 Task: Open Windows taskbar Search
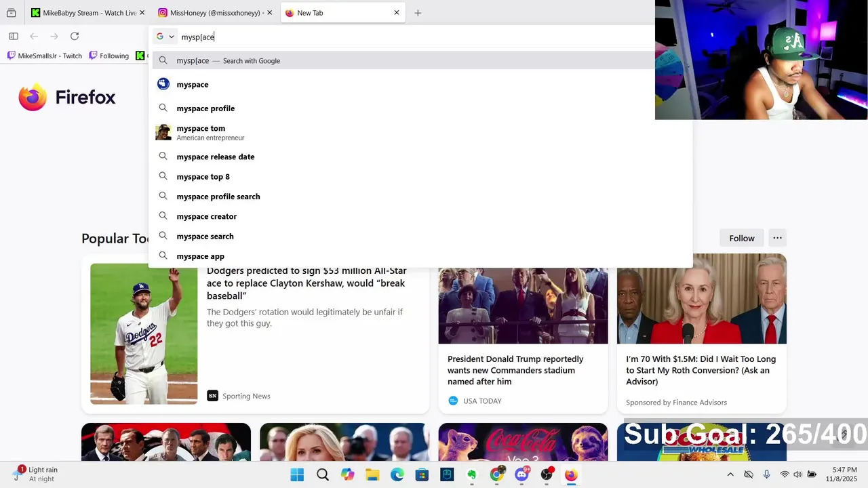(323, 474)
